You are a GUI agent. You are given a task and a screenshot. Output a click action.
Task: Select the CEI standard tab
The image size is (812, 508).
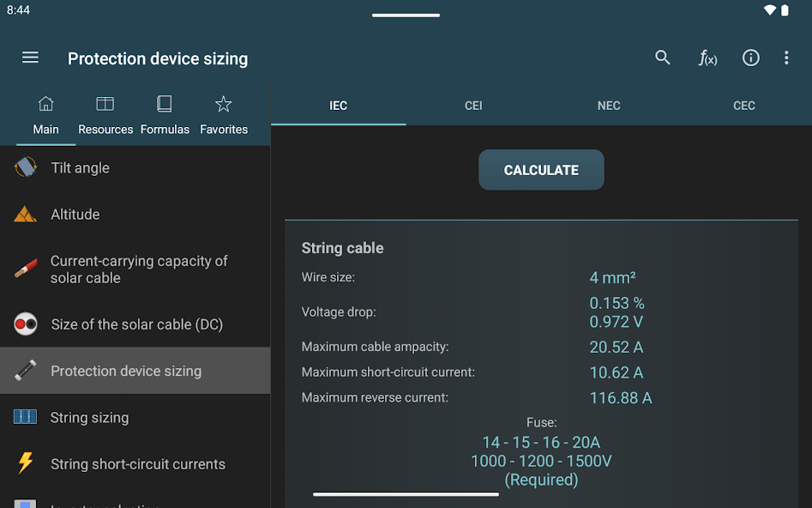tap(473, 106)
